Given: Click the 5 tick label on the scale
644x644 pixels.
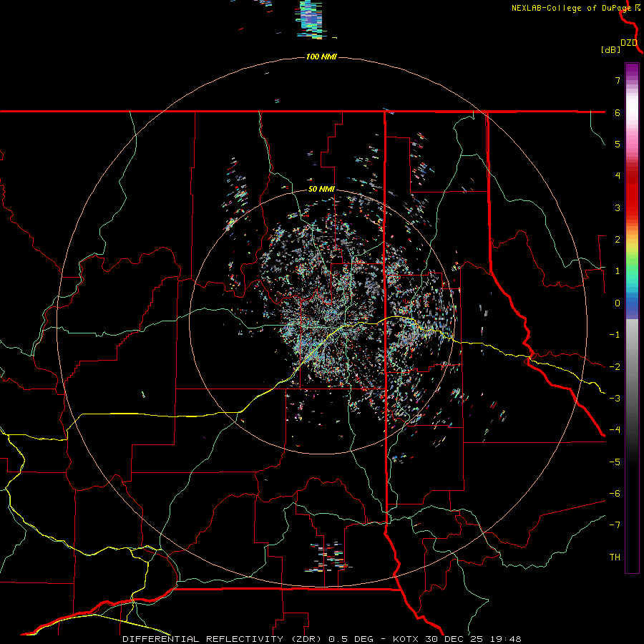Looking at the screenshot, I should pos(618,144).
